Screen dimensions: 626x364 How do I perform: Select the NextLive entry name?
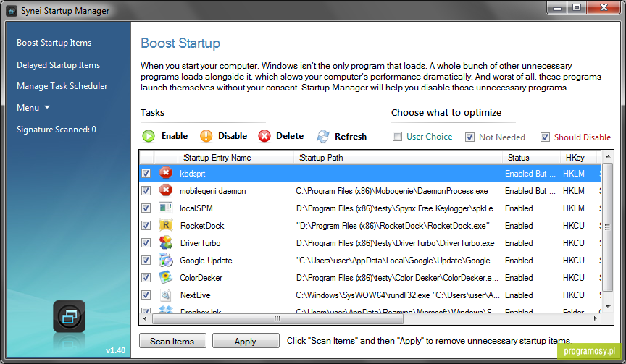coord(195,295)
